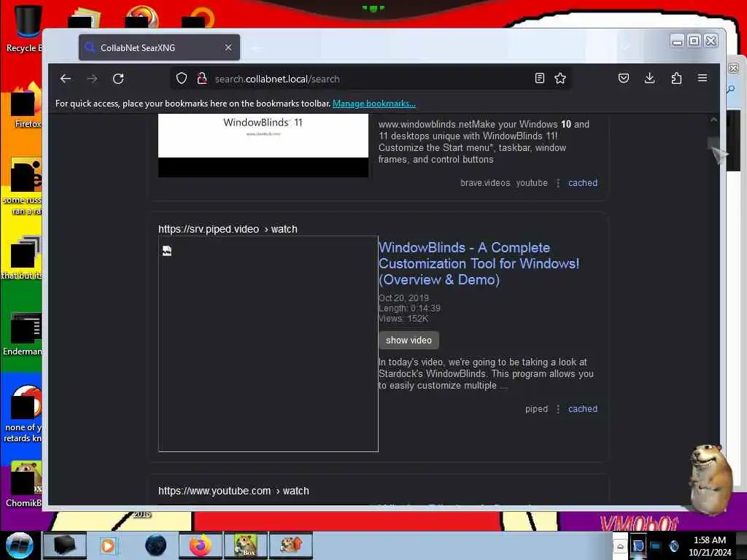Open the hamster arrow taskbar icon
The image size is (747, 560).
coord(291,545)
